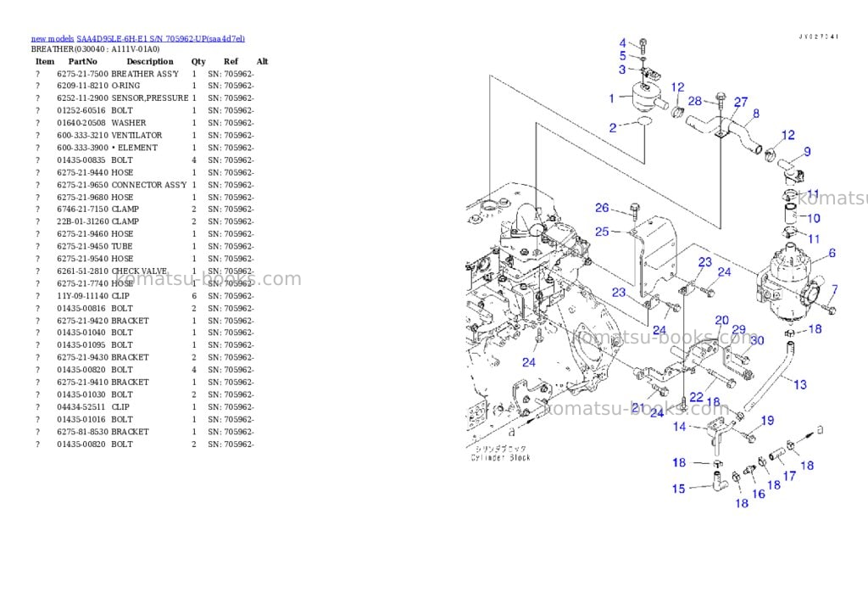Click callout number 1 in the diagram
Screen dimensions: 868x615
point(612,98)
